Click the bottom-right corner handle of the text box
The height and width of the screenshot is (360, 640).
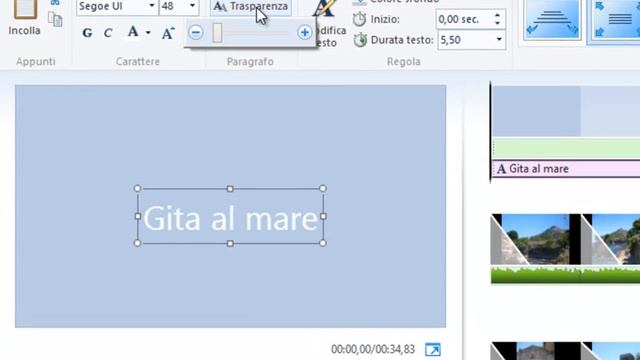click(323, 243)
